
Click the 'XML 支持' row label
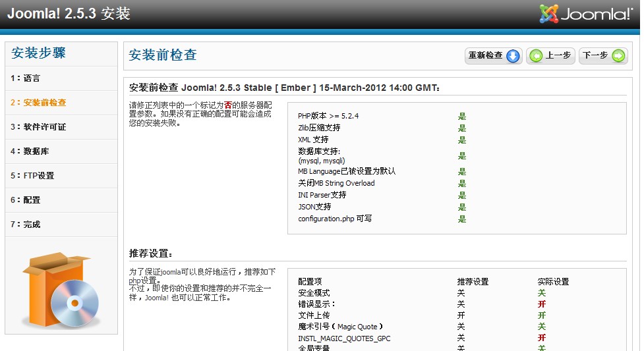313,140
